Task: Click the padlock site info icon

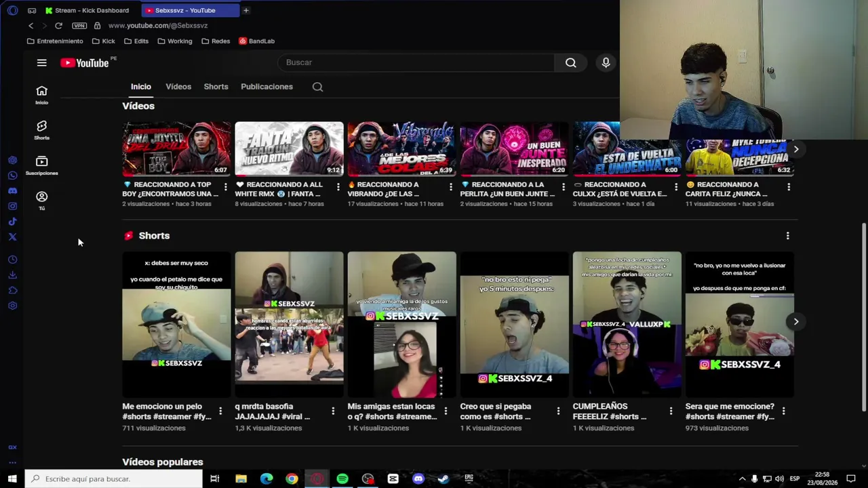Action: pyautogui.click(x=97, y=26)
